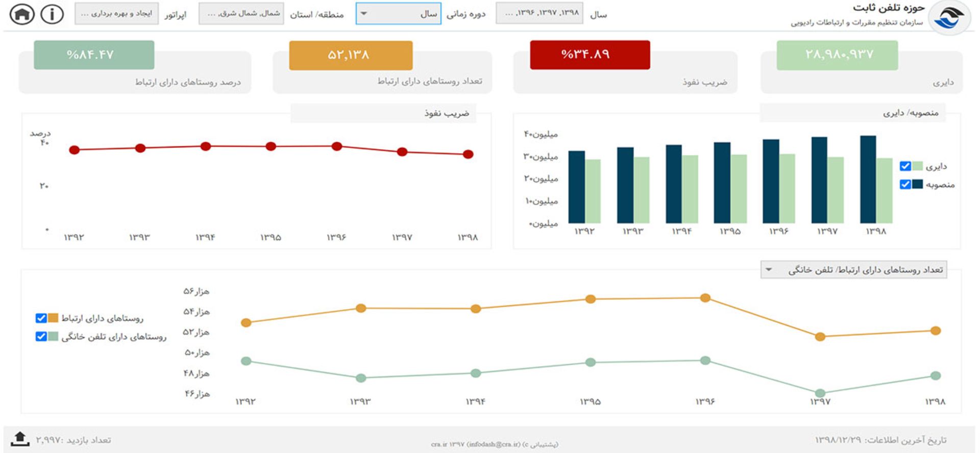Click the organization logo beside the title

(948, 18)
